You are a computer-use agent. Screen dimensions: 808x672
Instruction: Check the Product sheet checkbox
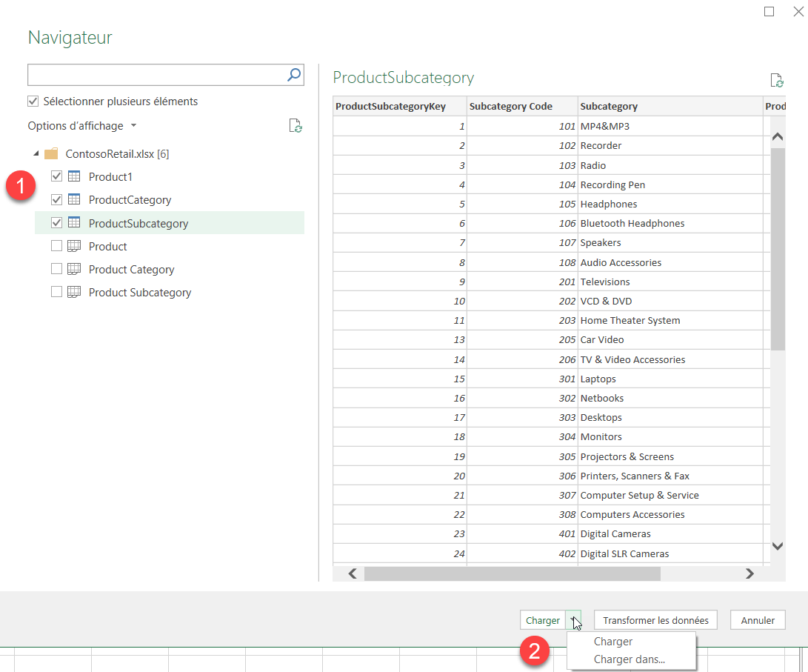click(56, 245)
